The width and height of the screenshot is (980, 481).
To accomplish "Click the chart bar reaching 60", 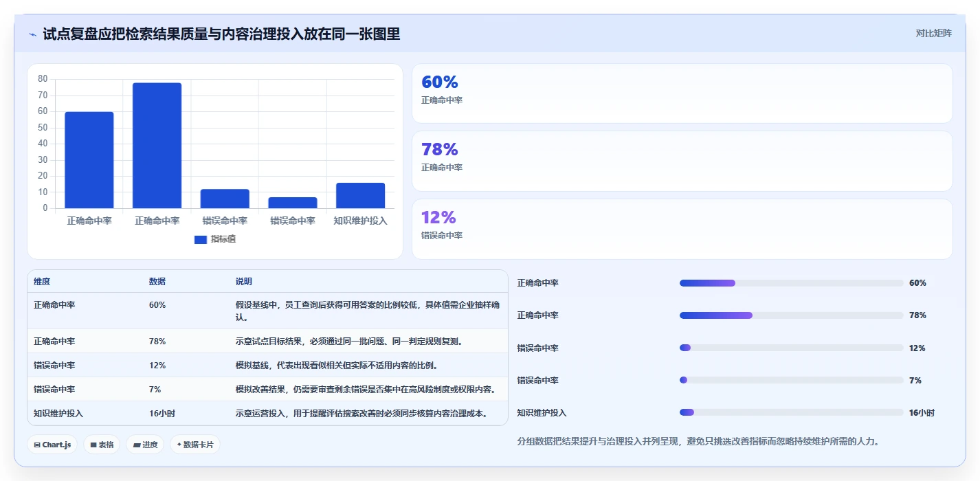I will [x=89, y=159].
